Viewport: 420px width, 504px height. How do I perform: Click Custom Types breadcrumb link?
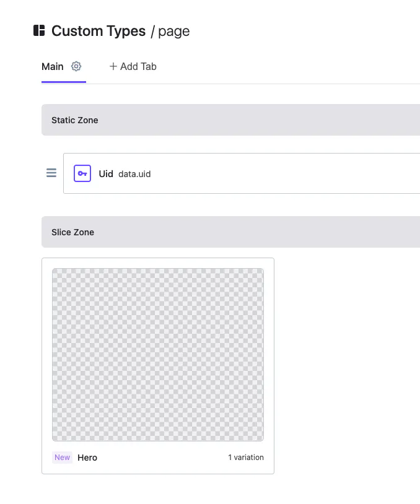(x=98, y=31)
